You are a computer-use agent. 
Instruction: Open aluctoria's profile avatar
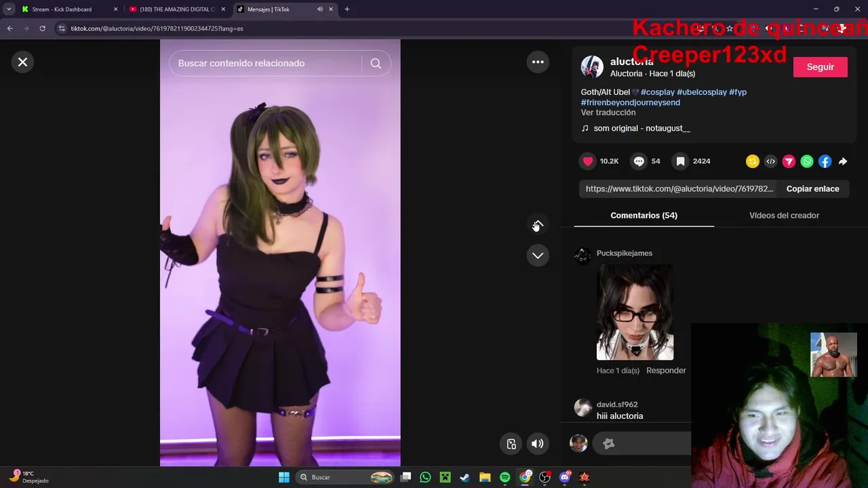[592, 67]
